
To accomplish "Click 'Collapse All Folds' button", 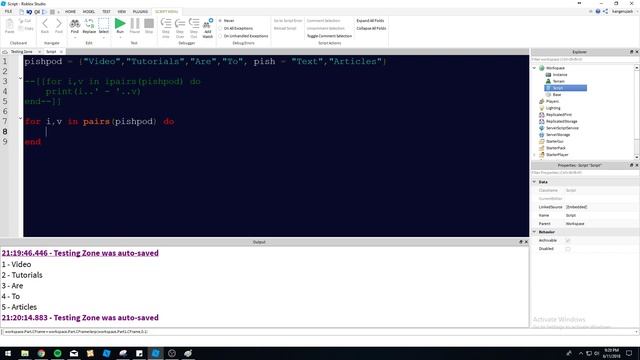I will click(x=371, y=28).
